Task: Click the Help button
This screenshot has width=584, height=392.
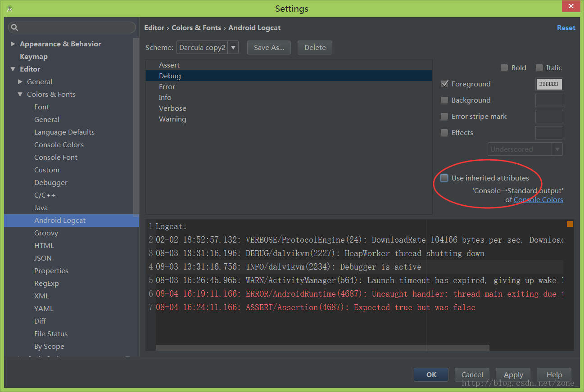Action: 554,375
